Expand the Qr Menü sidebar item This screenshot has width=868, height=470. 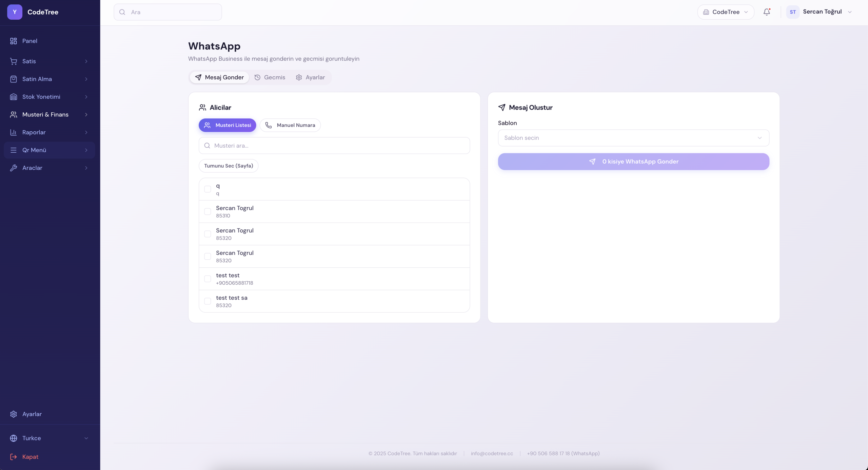(x=50, y=150)
